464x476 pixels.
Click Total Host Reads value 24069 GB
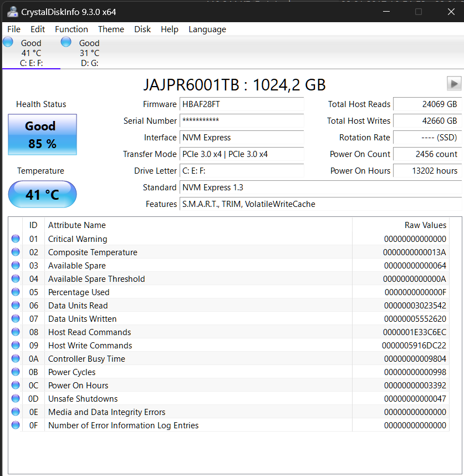coord(427,104)
